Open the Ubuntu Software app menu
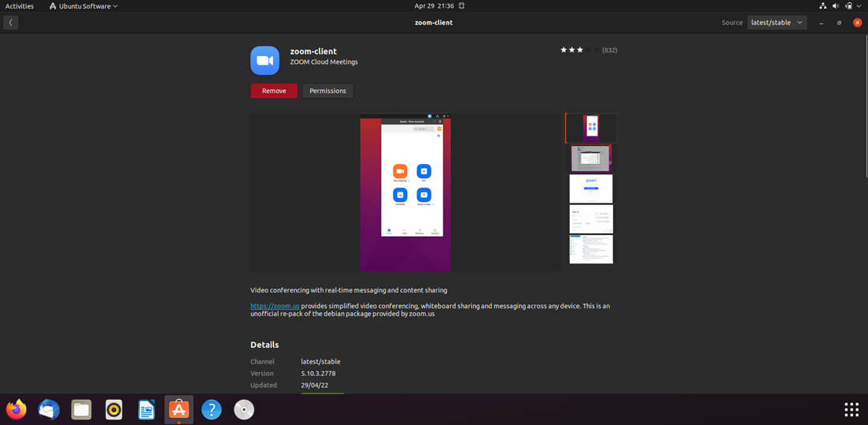The width and height of the screenshot is (868, 425). pos(84,6)
